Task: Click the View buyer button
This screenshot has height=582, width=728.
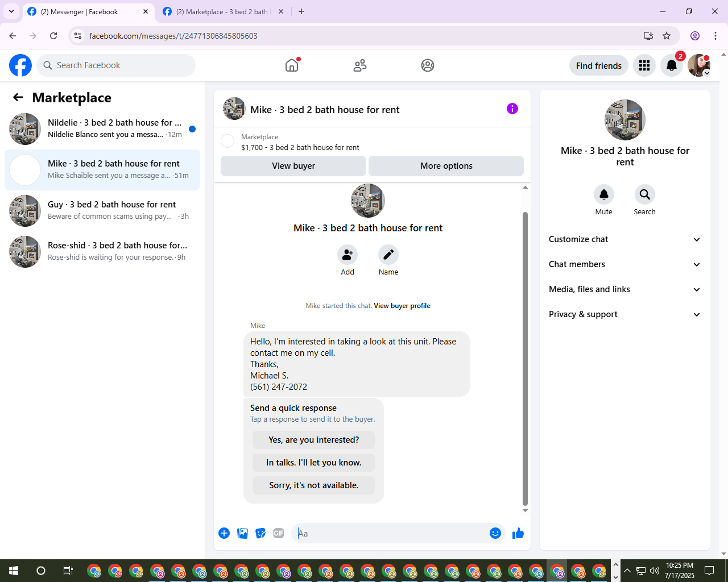Action: click(293, 166)
